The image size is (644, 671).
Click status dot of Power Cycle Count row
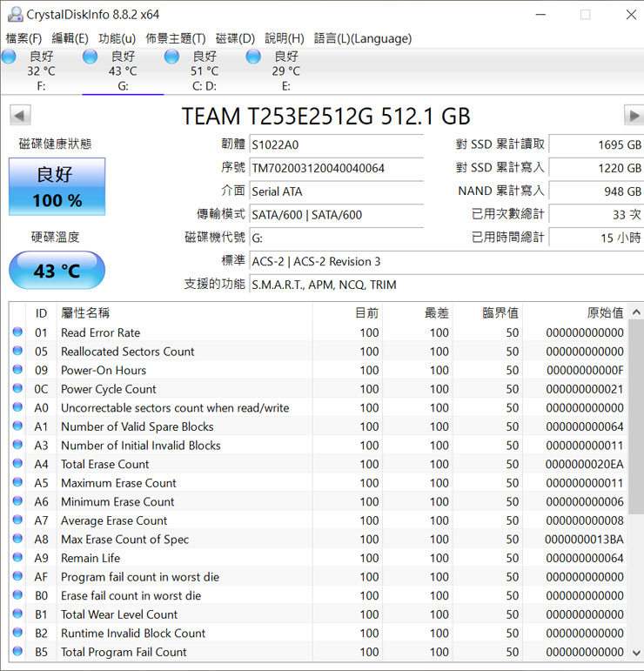pyautogui.click(x=17, y=388)
